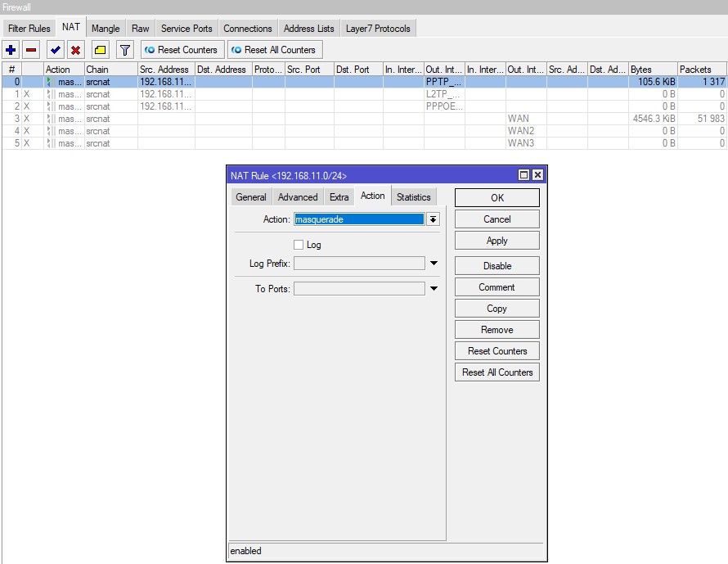The width and height of the screenshot is (728, 564).
Task: Switch to the Filter Rules tab
Action: click(x=29, y=29)
